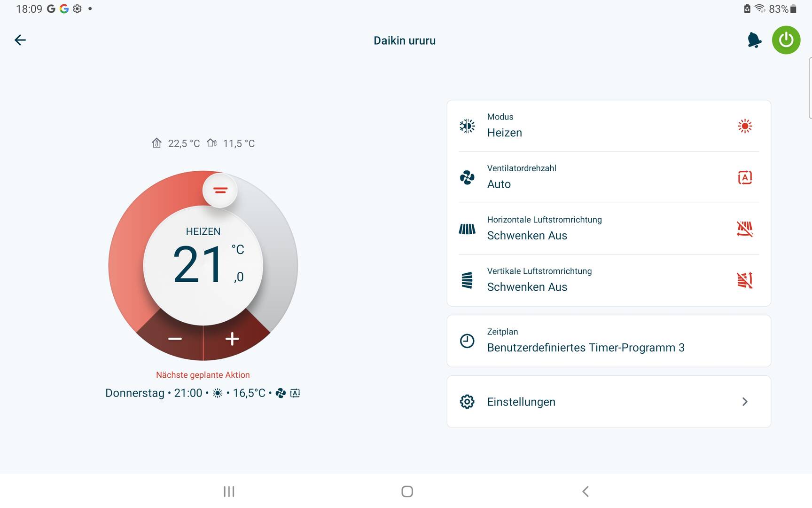Click the 11,5 °C outdoor reading
This screenshot has height=508, width=812.
pyautogui.click(x=239, y=143)
